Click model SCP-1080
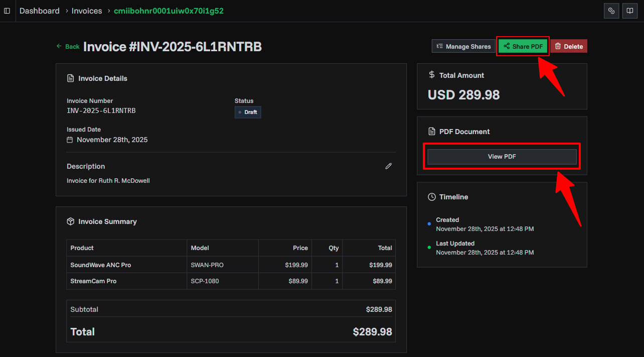The width and height of the screenshot is (644, 357). [205, 281]
